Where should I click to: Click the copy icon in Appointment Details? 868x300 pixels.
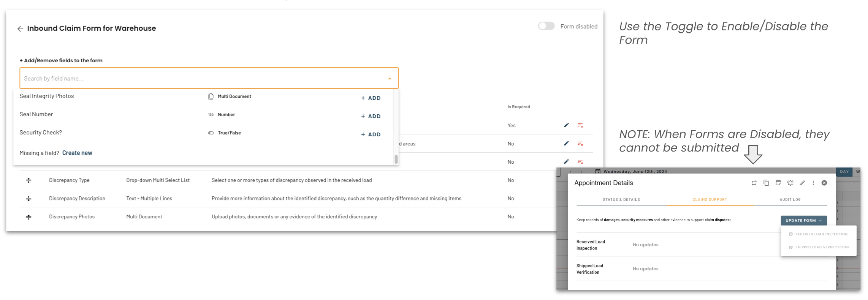[766, 183]
